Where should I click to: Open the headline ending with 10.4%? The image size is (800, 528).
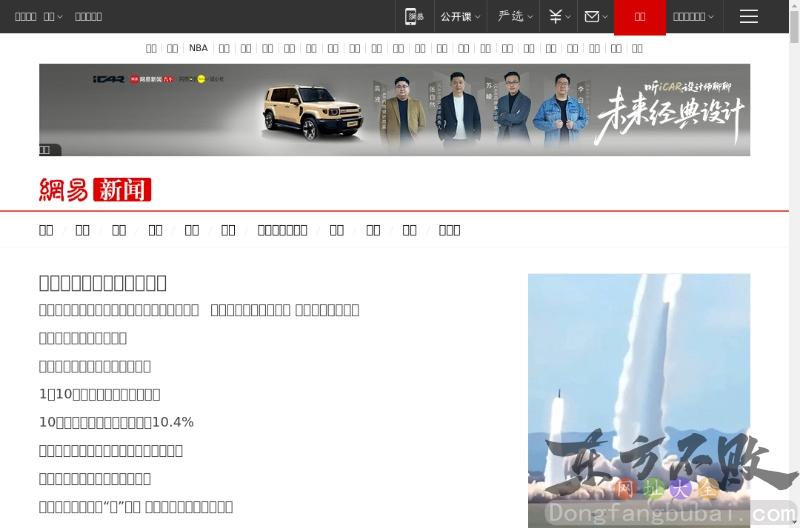tap(116, 422)
